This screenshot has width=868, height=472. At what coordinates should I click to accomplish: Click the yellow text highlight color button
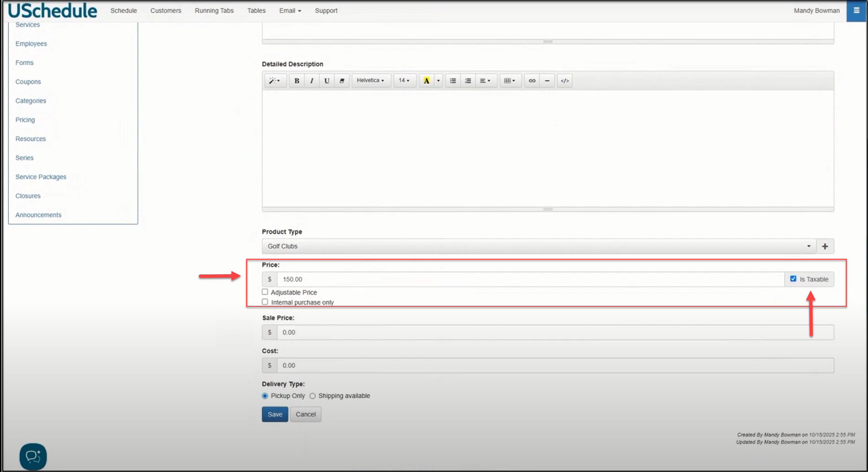coord(426,81)
